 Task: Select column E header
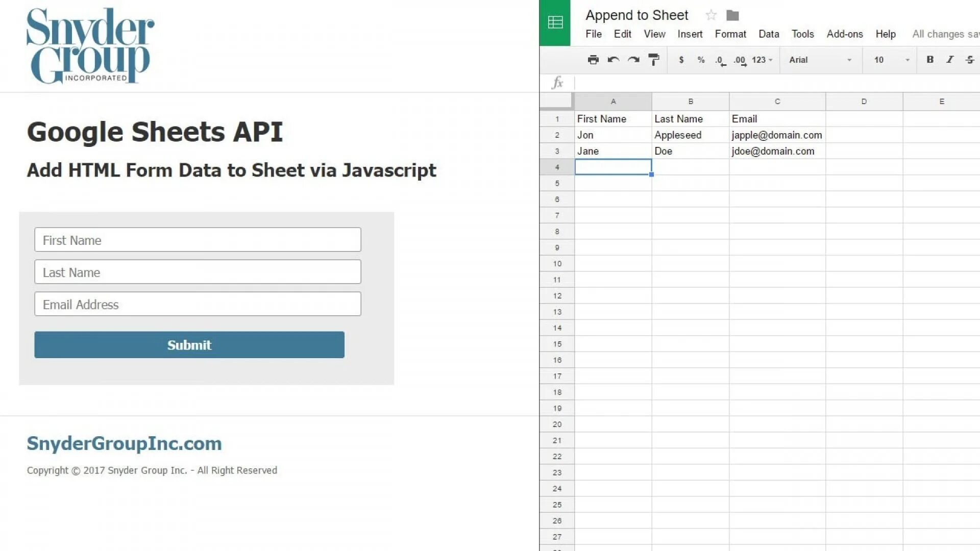942,102
